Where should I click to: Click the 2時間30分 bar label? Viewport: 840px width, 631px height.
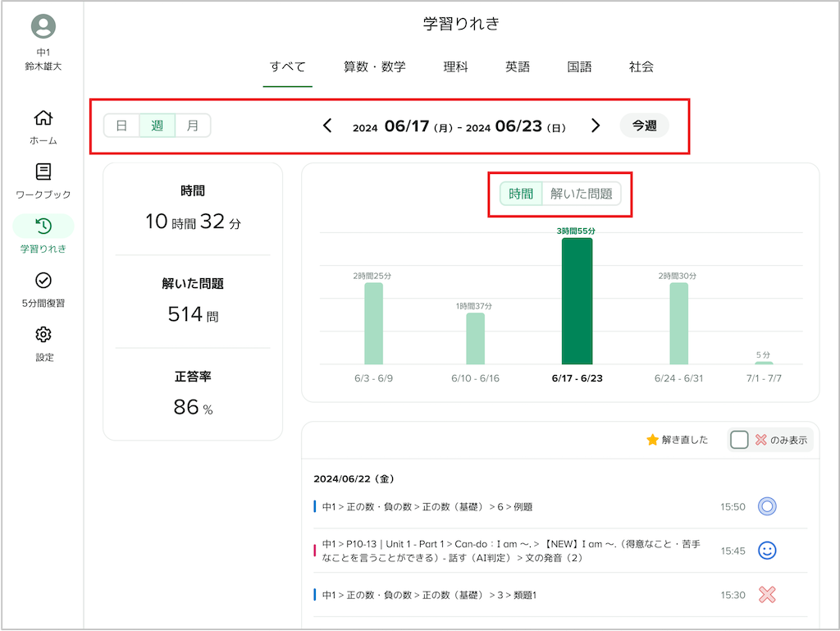coord(678,276)
